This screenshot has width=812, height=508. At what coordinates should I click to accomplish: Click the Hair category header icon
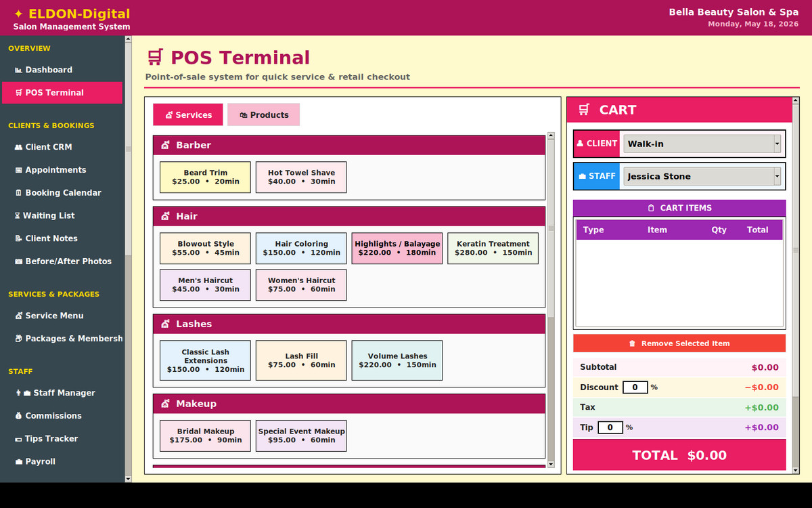pos(165,216)
